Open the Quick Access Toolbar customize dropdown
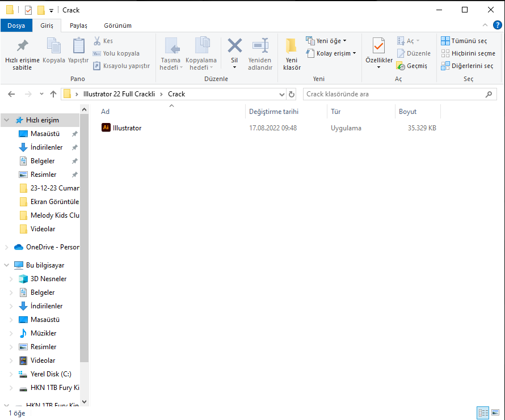This screenshot has width=505, height=420. [x=51, y=11]
